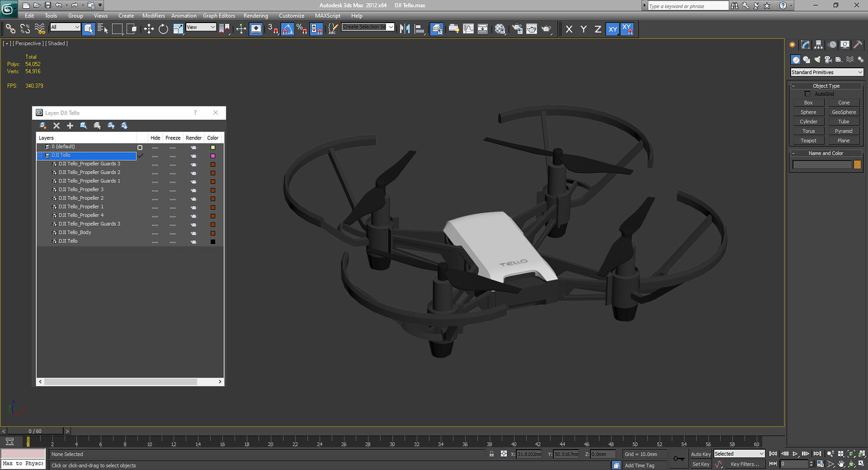
Task: Open the Utilities panel hammer icon
Action: click(x=858, y=45)
